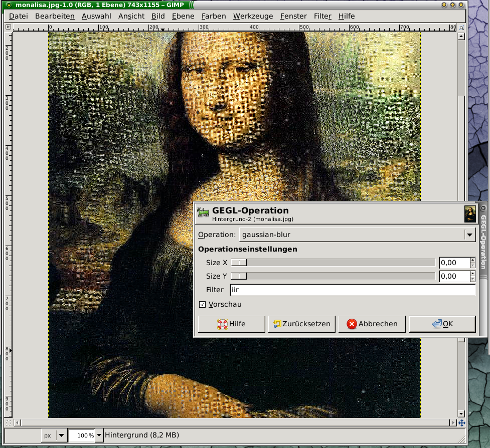
Task: Click the Size Y slider
Action: click(x=333, y=276)
